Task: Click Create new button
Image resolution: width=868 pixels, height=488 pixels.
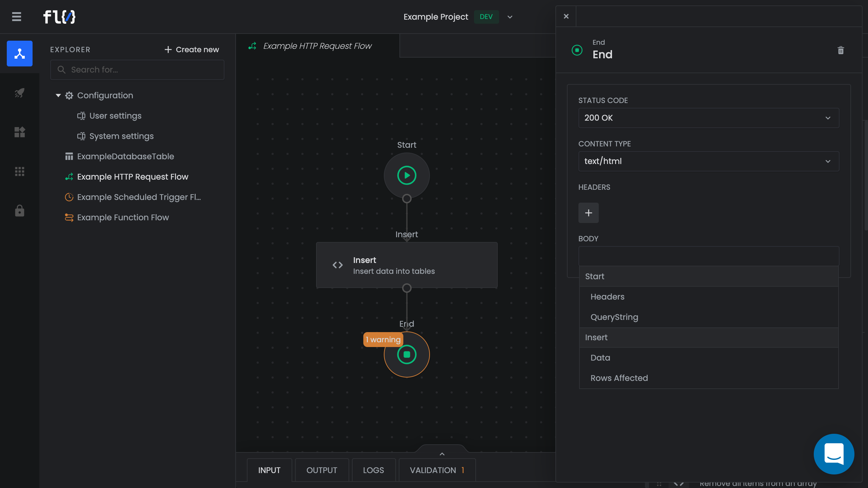Action: 192,49
